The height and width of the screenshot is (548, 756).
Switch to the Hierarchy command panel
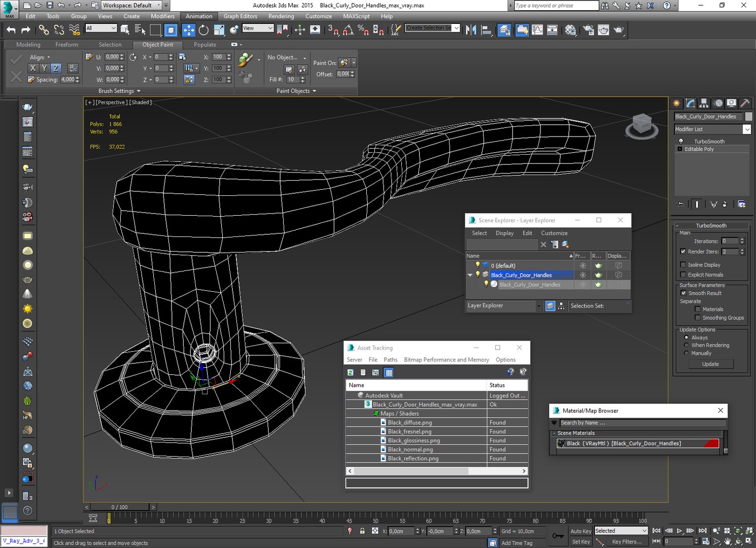pyautogui.click(x=704, y=103)
